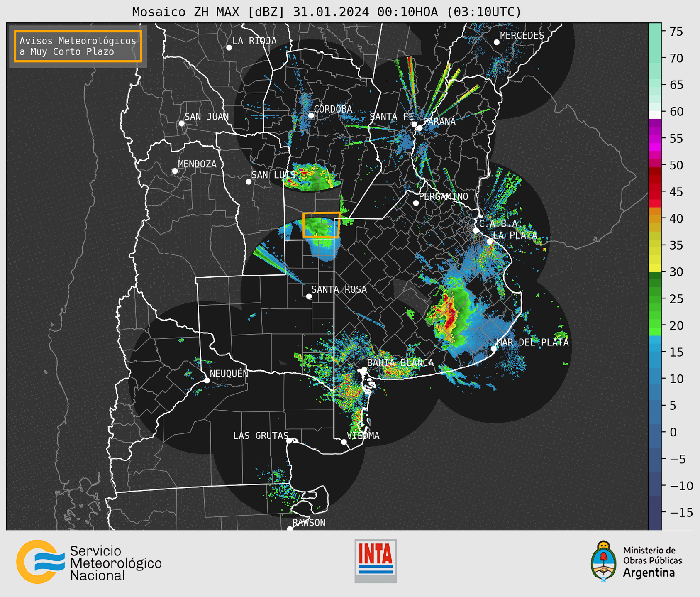This screenshot has height=597, width=700.
Task: Click the BAHÍA BLANCA city marker dot
Action: click(364, 369)
